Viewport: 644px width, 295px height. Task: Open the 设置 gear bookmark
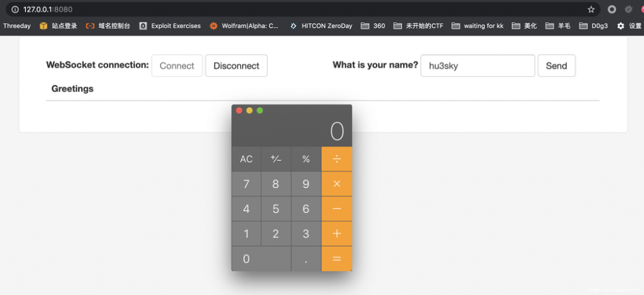tap(629, 26)
